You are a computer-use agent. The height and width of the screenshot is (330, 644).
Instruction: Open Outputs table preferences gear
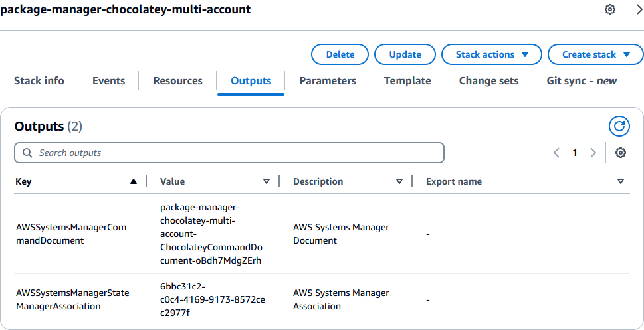point(621,153)
